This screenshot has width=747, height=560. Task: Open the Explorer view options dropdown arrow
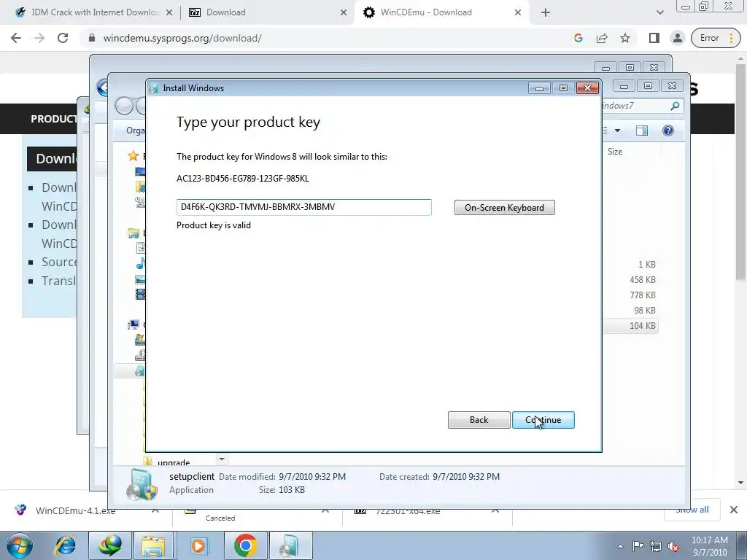coord(617,131)
